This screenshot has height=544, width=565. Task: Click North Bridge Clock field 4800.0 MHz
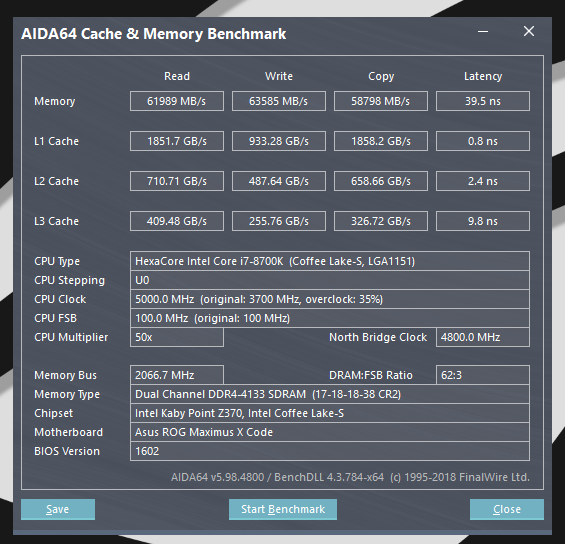(x=483, y=338)
